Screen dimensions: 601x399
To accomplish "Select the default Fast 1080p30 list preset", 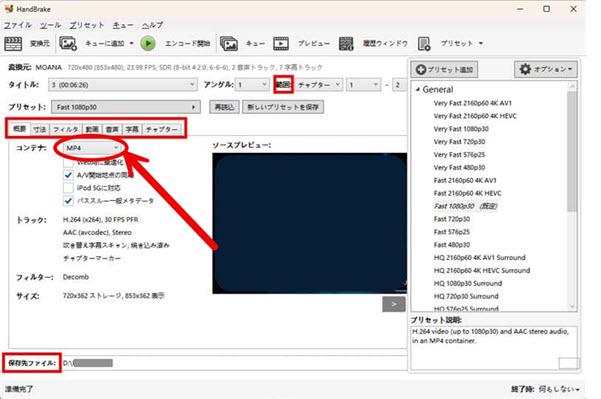I will pyautogui.click(x=466, y=206).
